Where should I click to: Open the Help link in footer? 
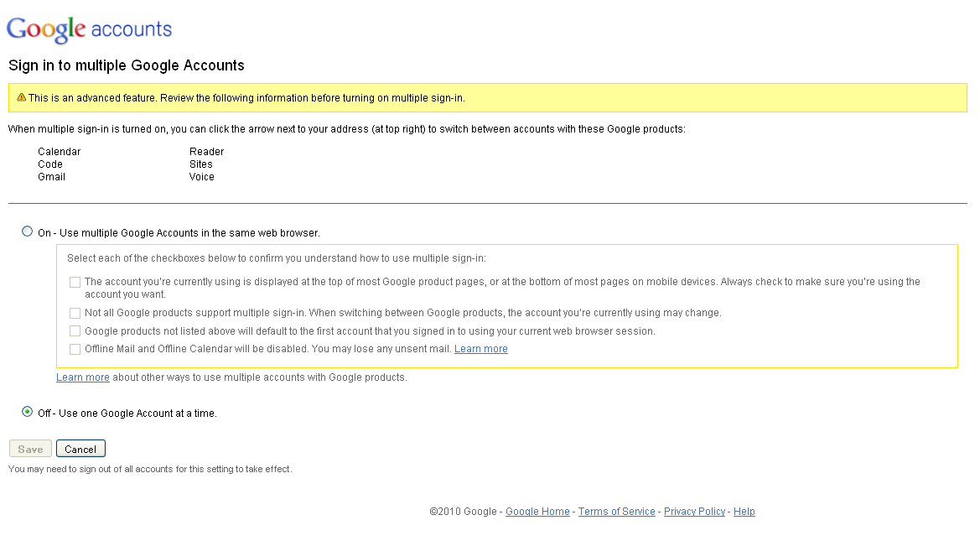click(x=744, y=512)
